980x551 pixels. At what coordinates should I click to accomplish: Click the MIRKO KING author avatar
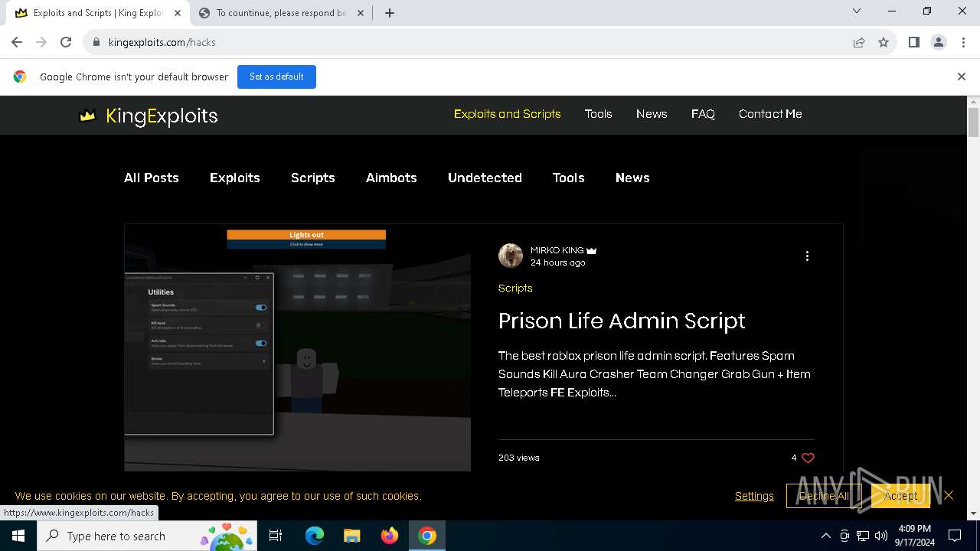(511, 256)
